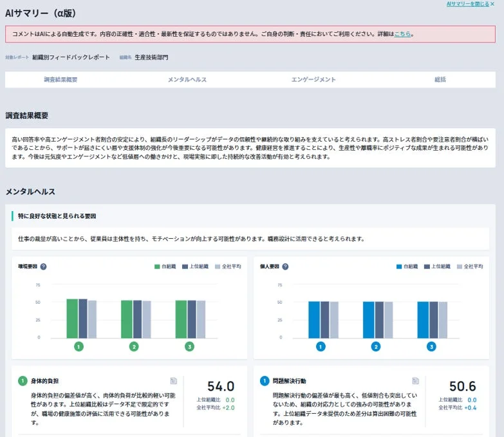This screenshot has height=437, width=504.
Task: Switch to the エンゲージメント tab
Action: tap(313, 79)
